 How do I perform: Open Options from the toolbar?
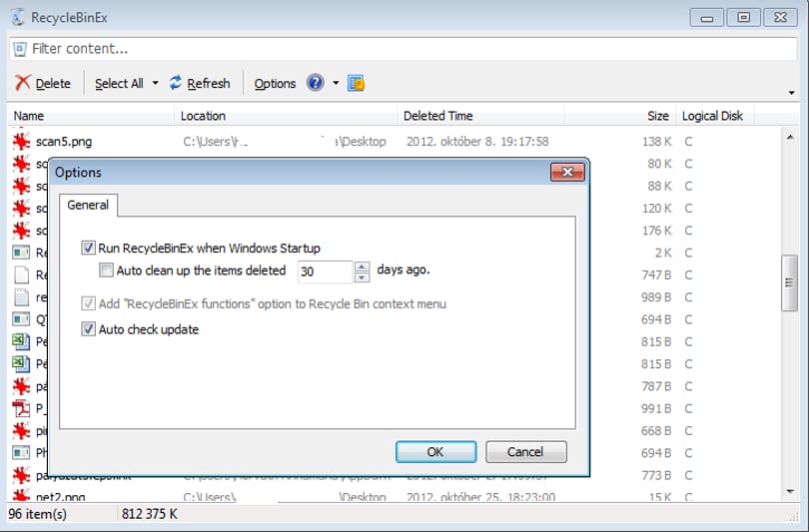pyautogui.click(x=275, y=84)
